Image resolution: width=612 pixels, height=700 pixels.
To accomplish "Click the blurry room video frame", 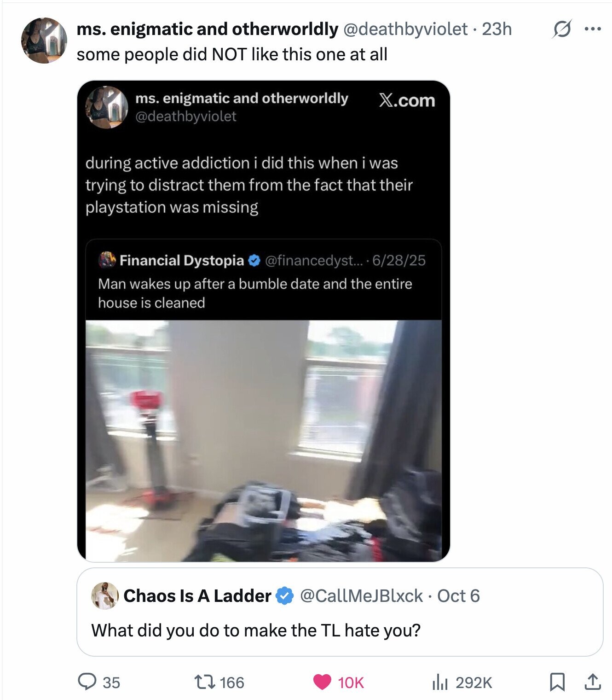I will (x=263, y=441).
